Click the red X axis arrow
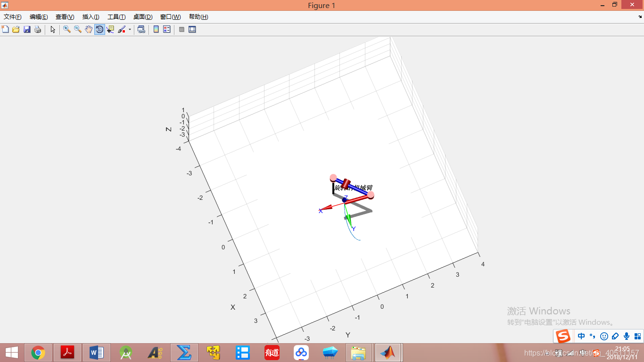The image size is (644, 362). (x=325, y=208)
